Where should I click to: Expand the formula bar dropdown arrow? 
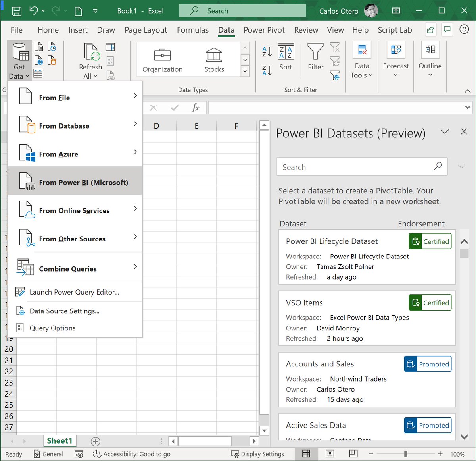pos(468,107)
